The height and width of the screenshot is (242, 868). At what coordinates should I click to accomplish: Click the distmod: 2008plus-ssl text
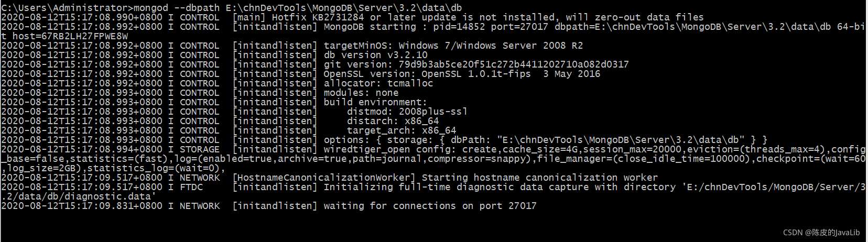[x=407, y=112]
